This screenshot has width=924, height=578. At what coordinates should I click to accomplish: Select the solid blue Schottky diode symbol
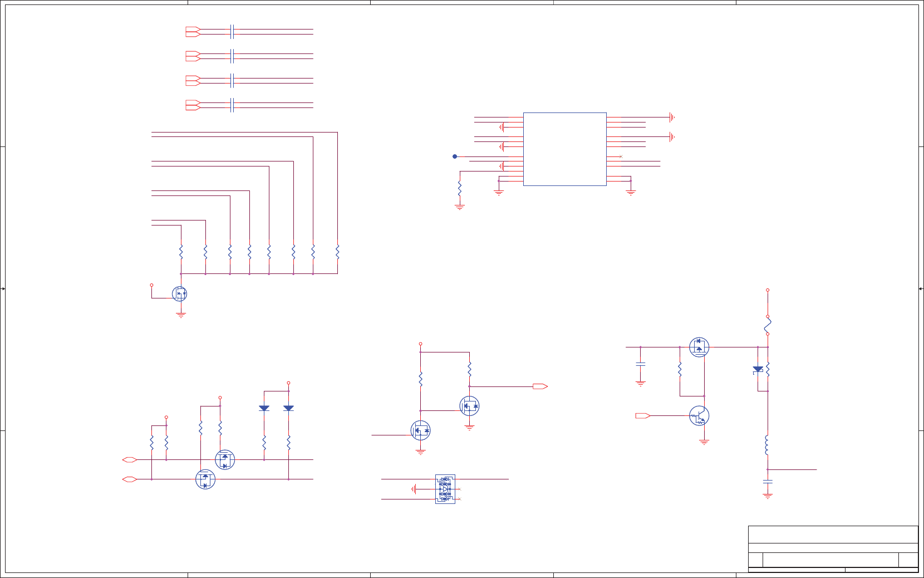[x=758, y=370]
